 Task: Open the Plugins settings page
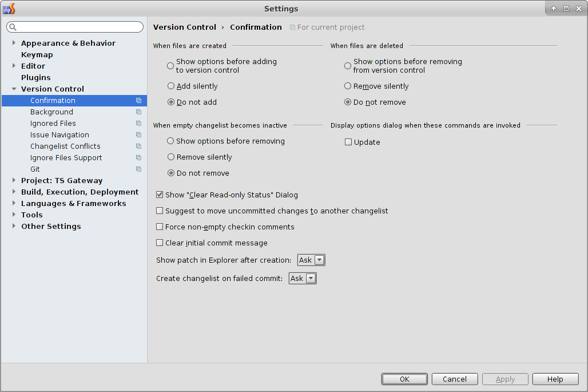tap(36, 78)
